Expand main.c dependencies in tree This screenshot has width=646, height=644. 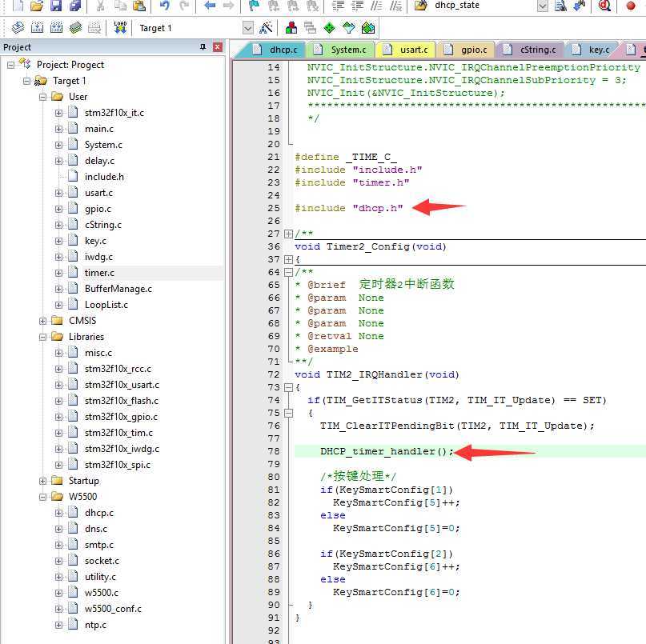coord(59,129)
